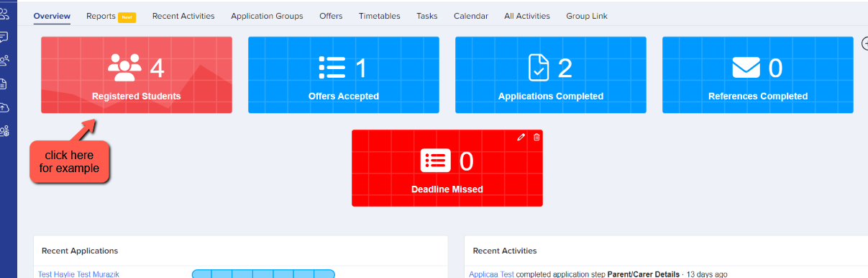868x278 pixels.
Task: Click the Recent Applications panel heading
Action: 80,251
